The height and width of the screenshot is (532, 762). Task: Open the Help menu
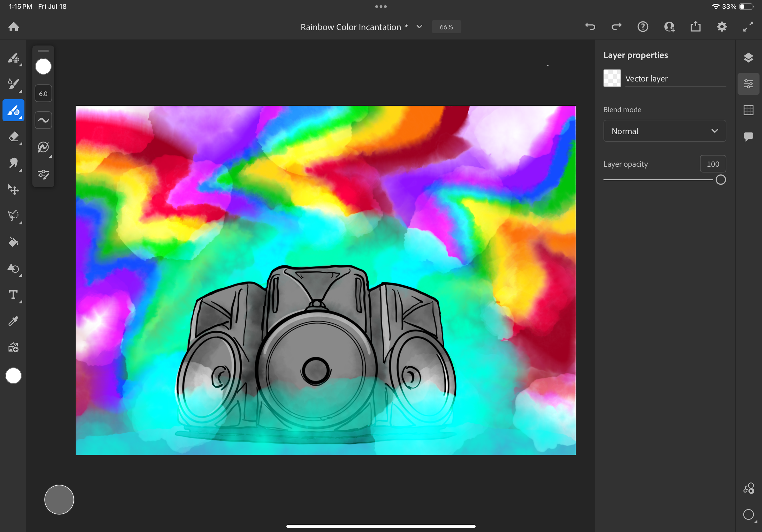[x=643, y=27]
